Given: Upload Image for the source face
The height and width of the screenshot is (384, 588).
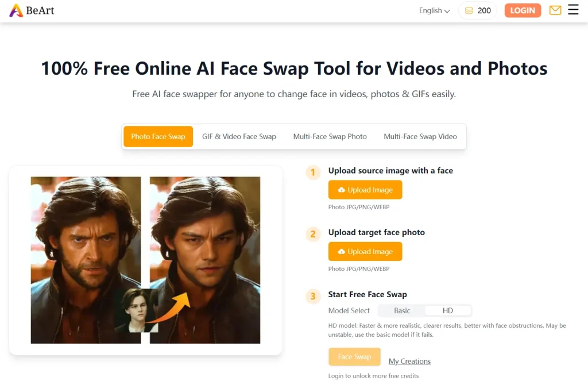Looking at the screenshot, I should click(x=365, y=190).
